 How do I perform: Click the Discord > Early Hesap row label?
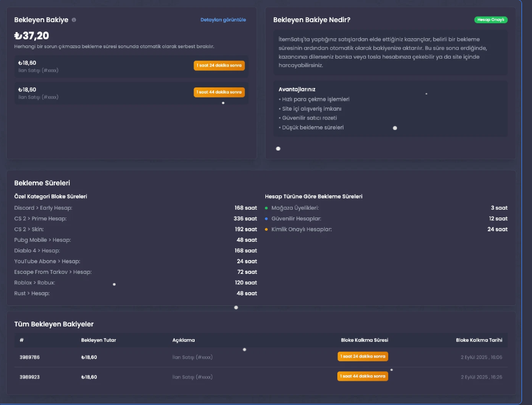pyautogui.click(x=43, y=208)
